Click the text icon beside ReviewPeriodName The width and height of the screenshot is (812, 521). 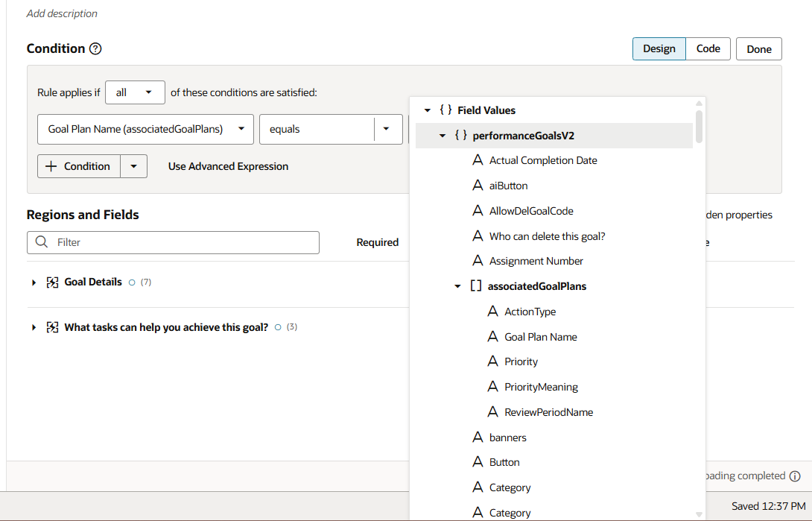click(492, 411)
